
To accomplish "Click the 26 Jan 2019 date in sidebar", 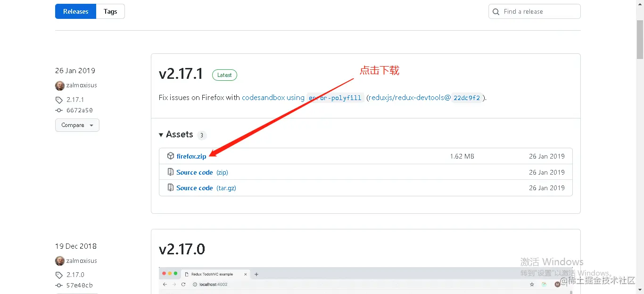I will [x=75, y=71].
